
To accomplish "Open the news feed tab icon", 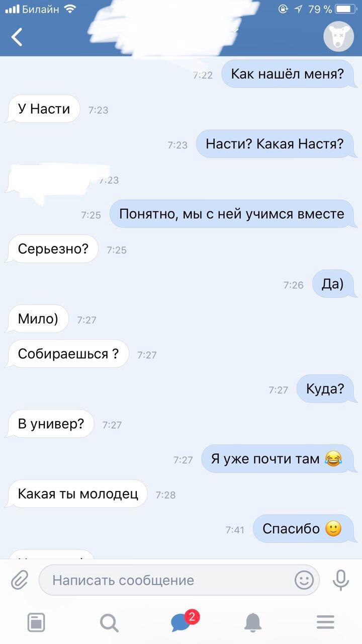I will (36, 623).
